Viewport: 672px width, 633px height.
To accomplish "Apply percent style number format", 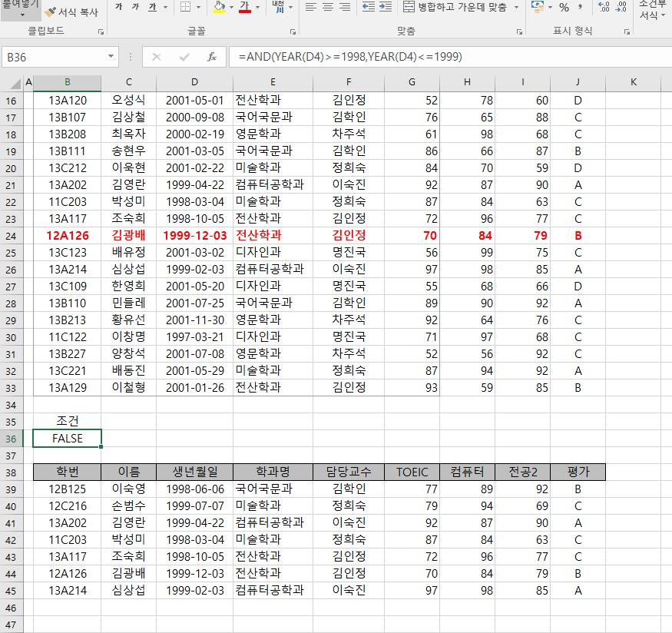I will (x=564, y=7).
